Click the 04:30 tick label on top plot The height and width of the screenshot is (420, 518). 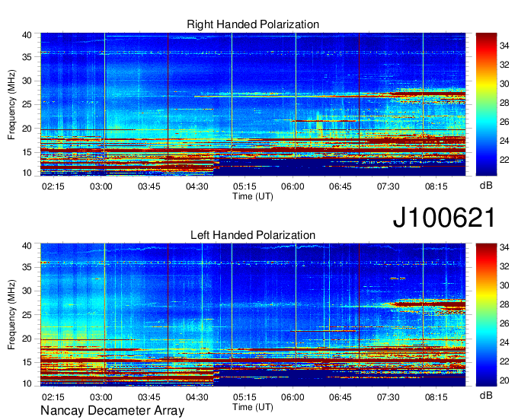pyautogui.click(x=197, y=186)
